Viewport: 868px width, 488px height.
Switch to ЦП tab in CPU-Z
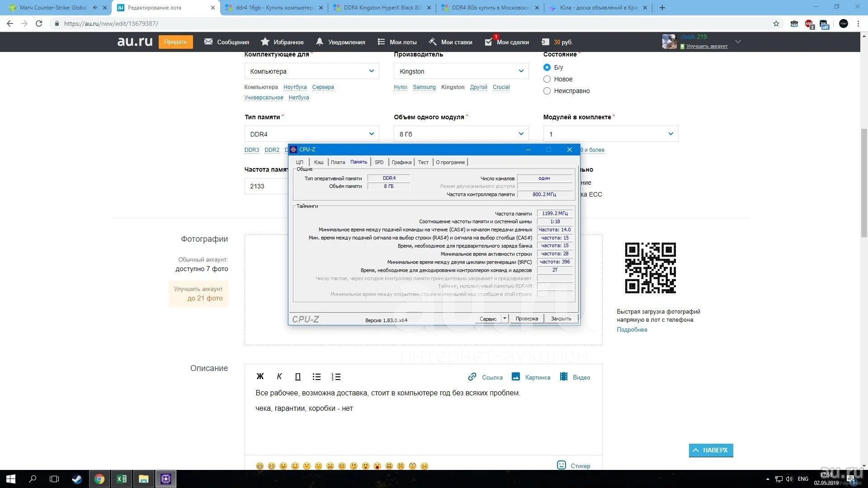point(300,162)
